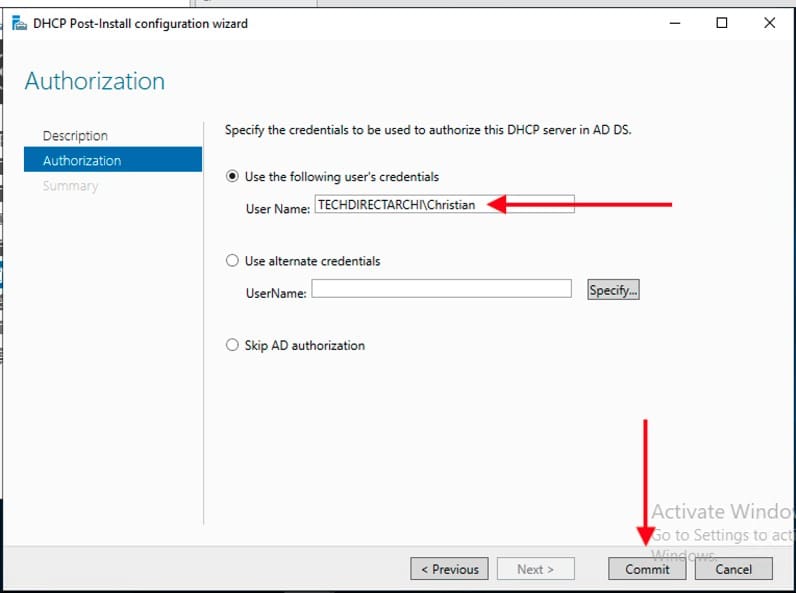The image size is (796, 593).
Task: Minimize the DHCP configuration wizard window
Action: point(674,23)
